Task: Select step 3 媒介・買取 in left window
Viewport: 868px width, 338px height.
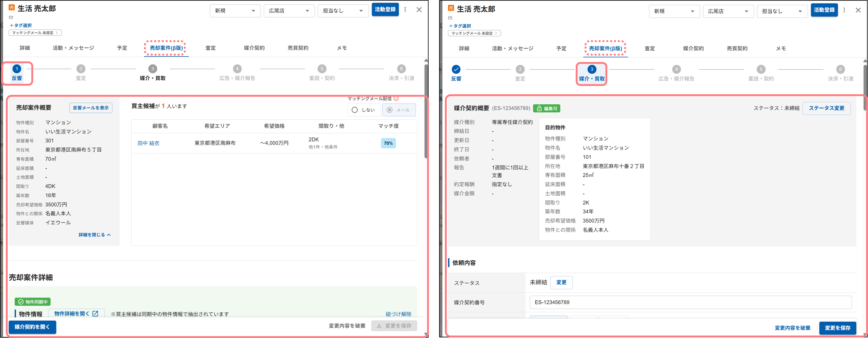Action: [153, 73]
